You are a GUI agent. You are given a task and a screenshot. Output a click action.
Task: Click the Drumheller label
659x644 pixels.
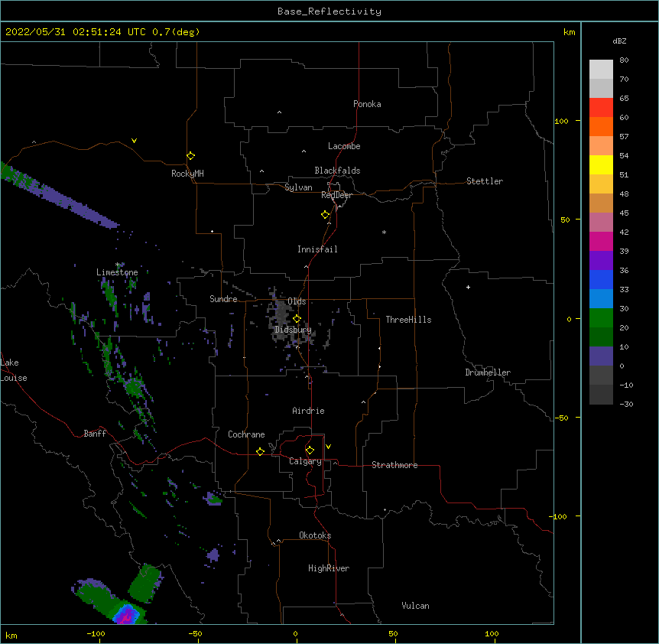pyautogui.click(x=488, y=372)
